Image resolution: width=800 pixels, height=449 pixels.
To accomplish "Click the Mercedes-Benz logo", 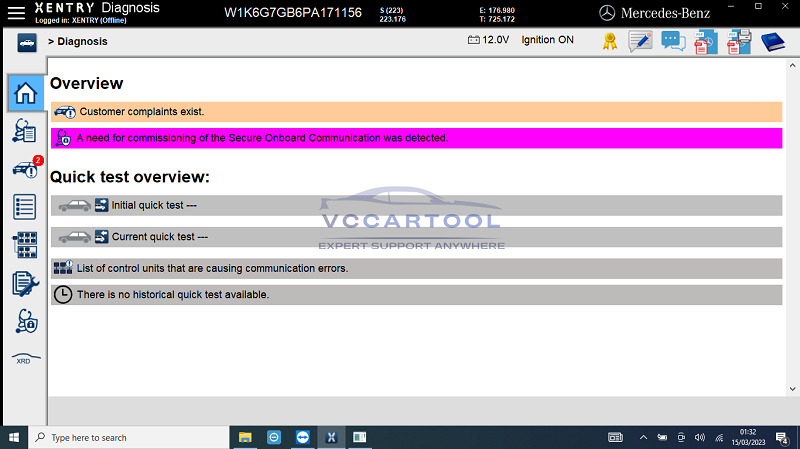I will pos(655,13).
